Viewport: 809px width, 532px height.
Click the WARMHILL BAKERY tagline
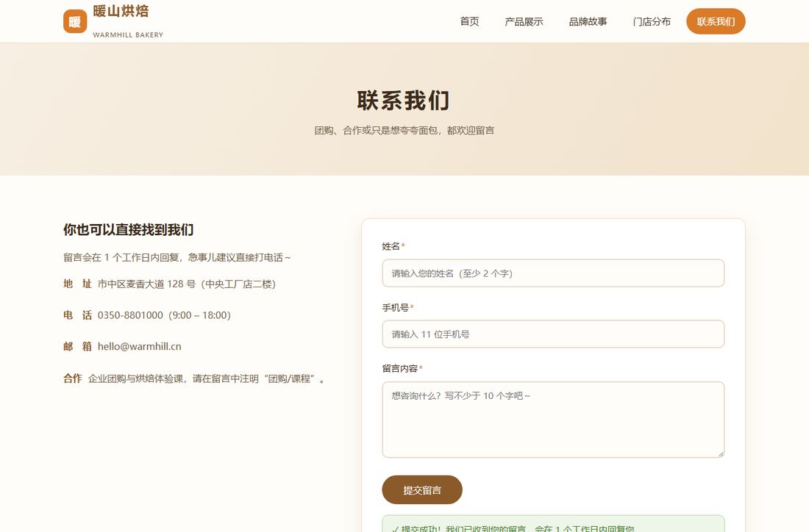point(128,35)
